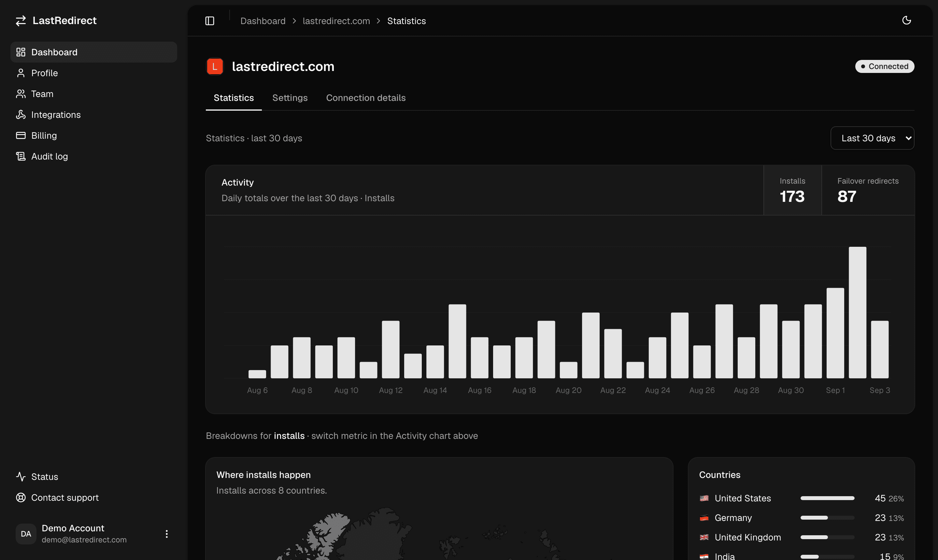This screenshot has height=560, width=938.
Task: Click the installs world map
Action: pyautogui.click(x=439, y=533)
